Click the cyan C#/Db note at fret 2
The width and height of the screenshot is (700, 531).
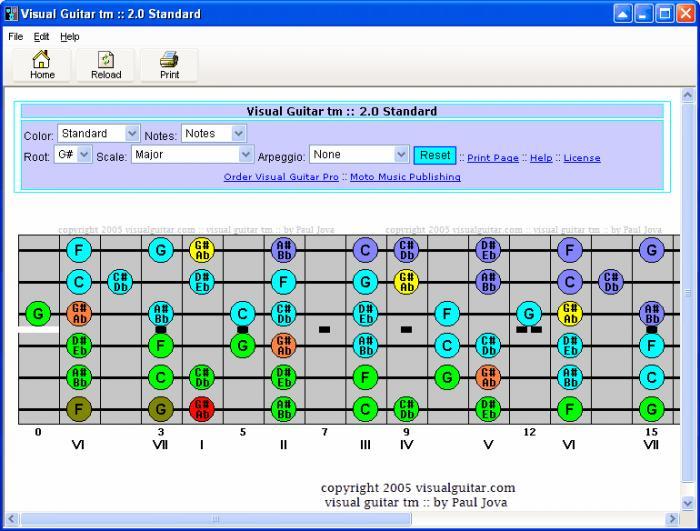[x=120, y=282]
